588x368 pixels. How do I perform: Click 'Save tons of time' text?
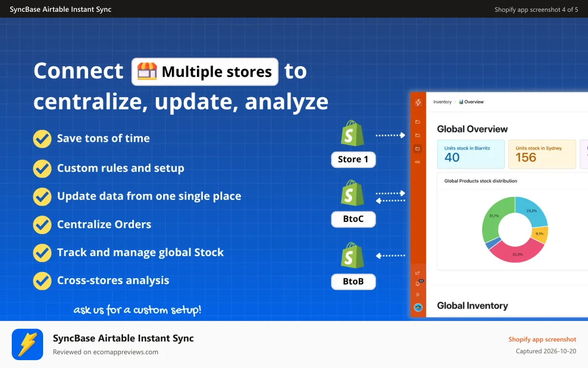[x=103, y=139]
